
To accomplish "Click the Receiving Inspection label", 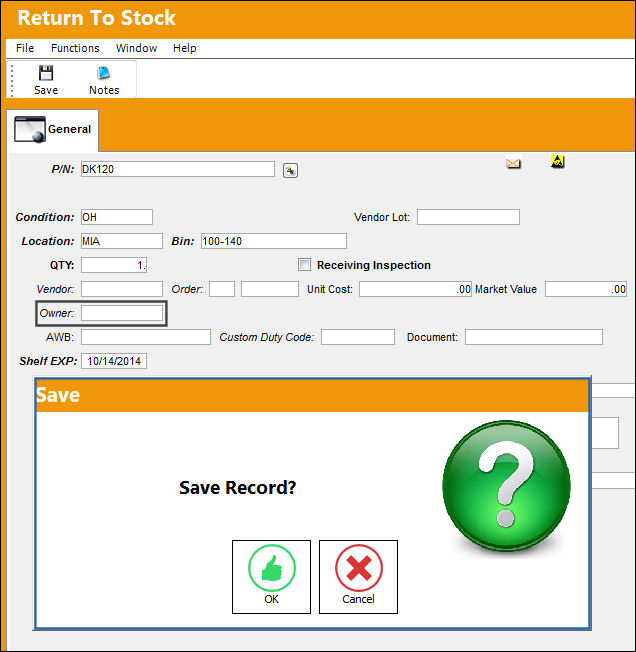I will [374, 265].
